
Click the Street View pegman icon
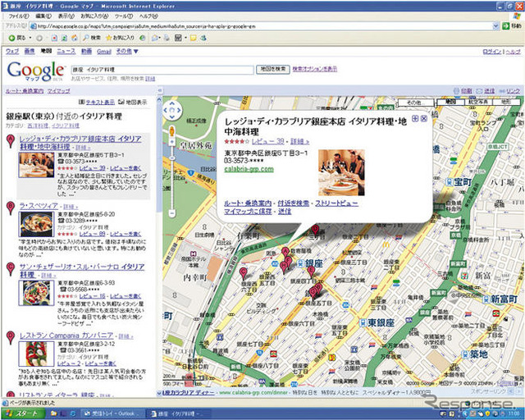(171, 131)
